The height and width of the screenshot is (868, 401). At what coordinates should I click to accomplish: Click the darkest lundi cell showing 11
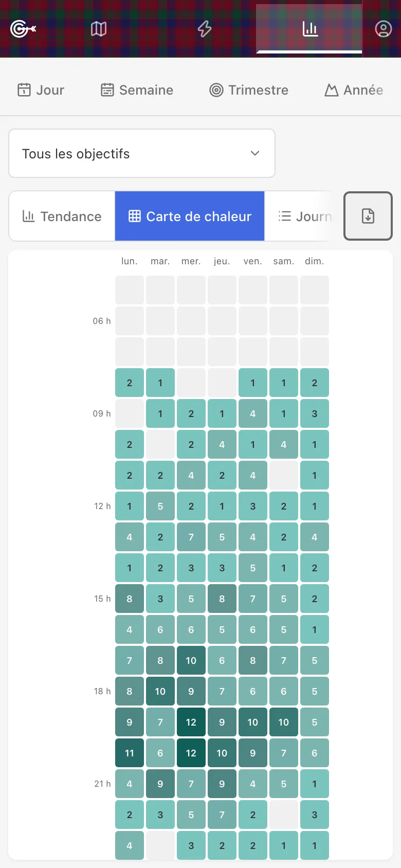point(130,753)
